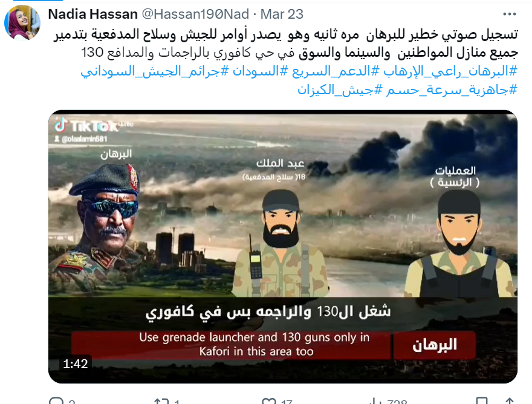Click the share upload arrow icon
Image resolution: width=532 pixels, height=404 pixels.
pos(510,401)
